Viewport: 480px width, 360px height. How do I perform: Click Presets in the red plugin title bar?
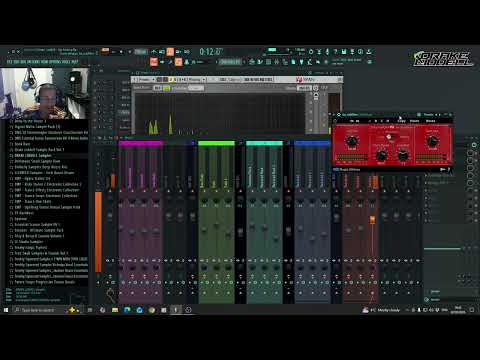click(x=428, y=115)
